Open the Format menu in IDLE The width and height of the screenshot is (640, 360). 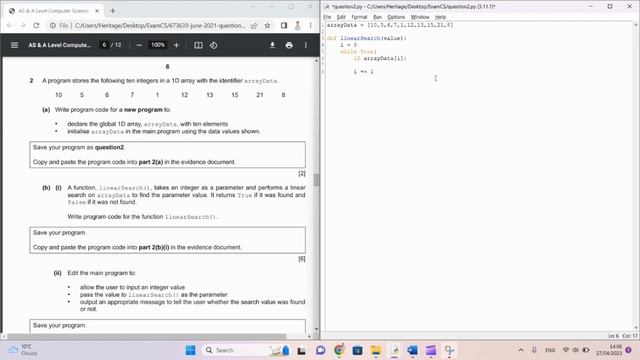tap(359, 17)
